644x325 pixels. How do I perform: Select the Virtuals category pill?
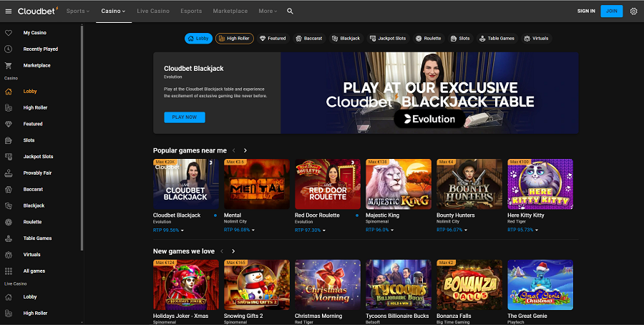coord(537,39)
